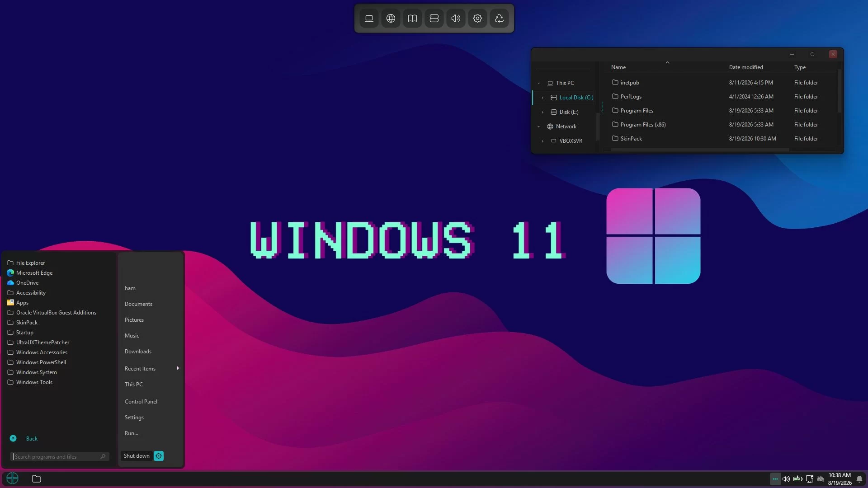Select the Program Files (x86) folder
The width and height of the screenshot is (868, 488).
point(643,125)
